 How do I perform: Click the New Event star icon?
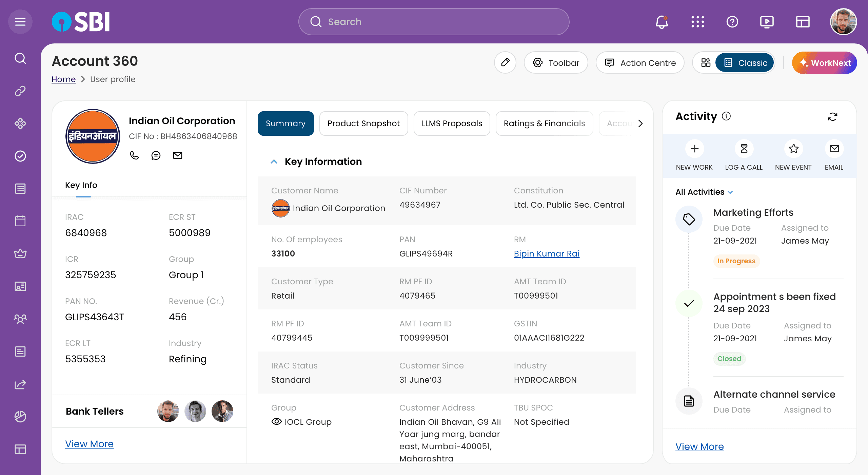point(793,149)
